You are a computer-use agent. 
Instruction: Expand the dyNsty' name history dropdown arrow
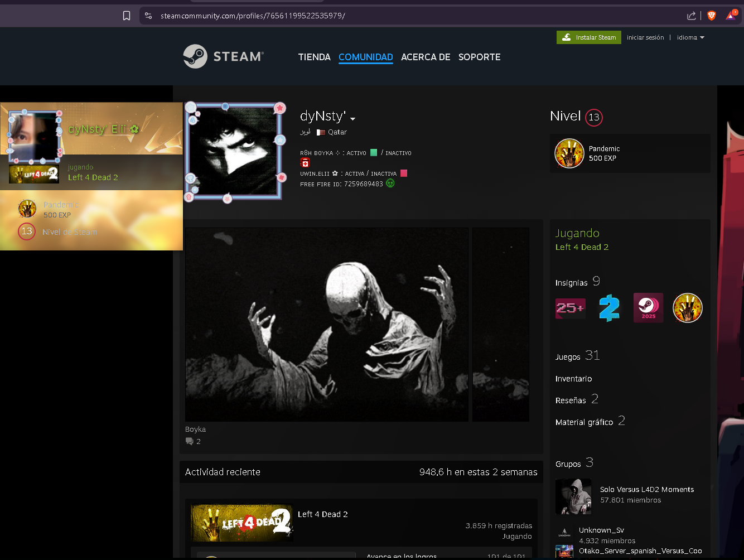click(352, 119)
